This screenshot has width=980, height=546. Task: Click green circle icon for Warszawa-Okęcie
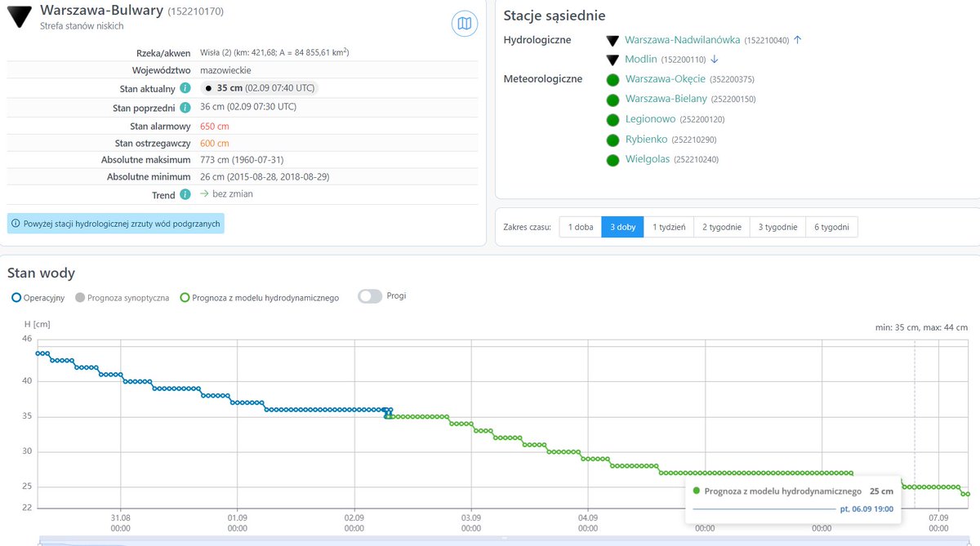click(612, 80)
